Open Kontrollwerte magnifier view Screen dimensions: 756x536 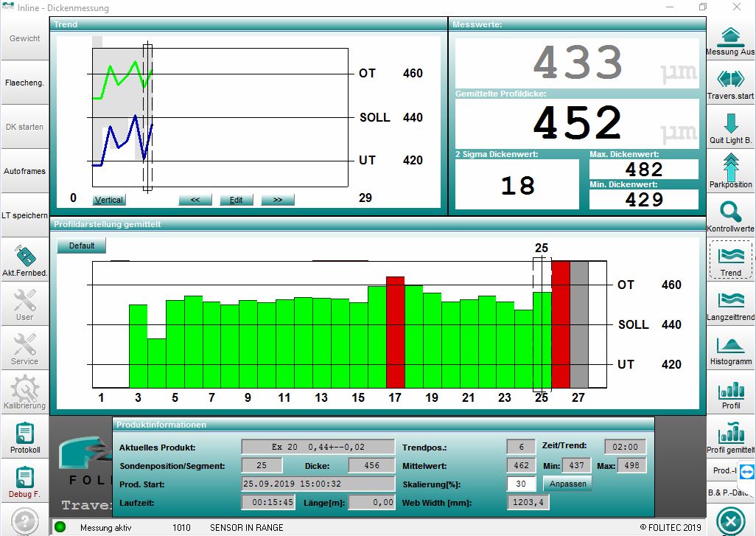(x=730, y=216)
